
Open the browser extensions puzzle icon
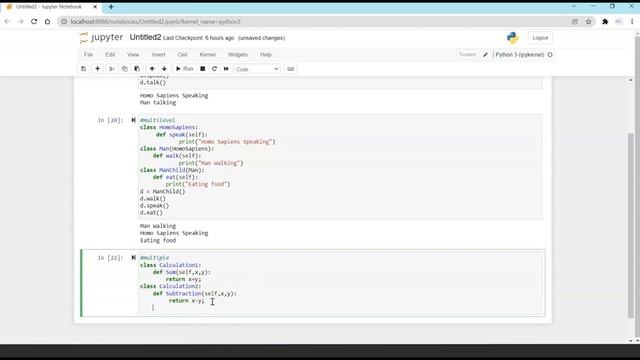pyautogui.click(x=605, y=22)
